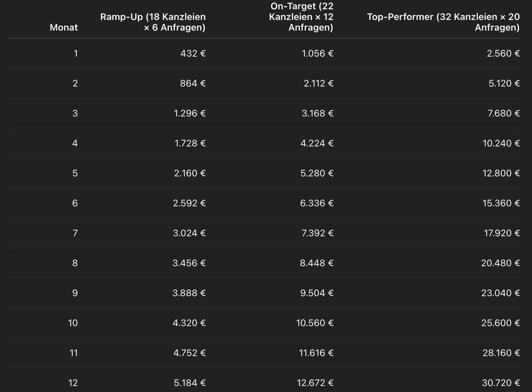Click the Monat column header
Viewport: 532px width, 392px height.
(64, 27)
